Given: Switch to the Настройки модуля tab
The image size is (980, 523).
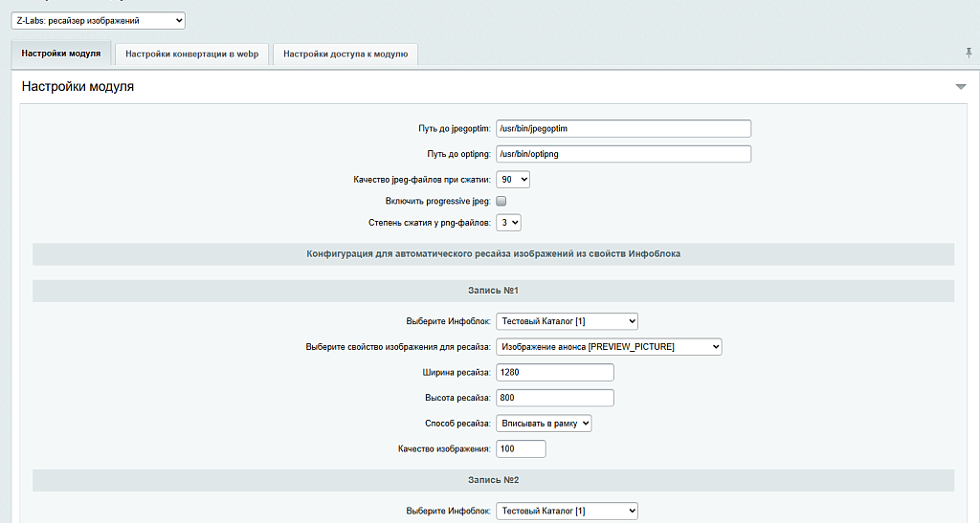Looking at the screenshot, I should pyautogui.click(x=61, y=54).
